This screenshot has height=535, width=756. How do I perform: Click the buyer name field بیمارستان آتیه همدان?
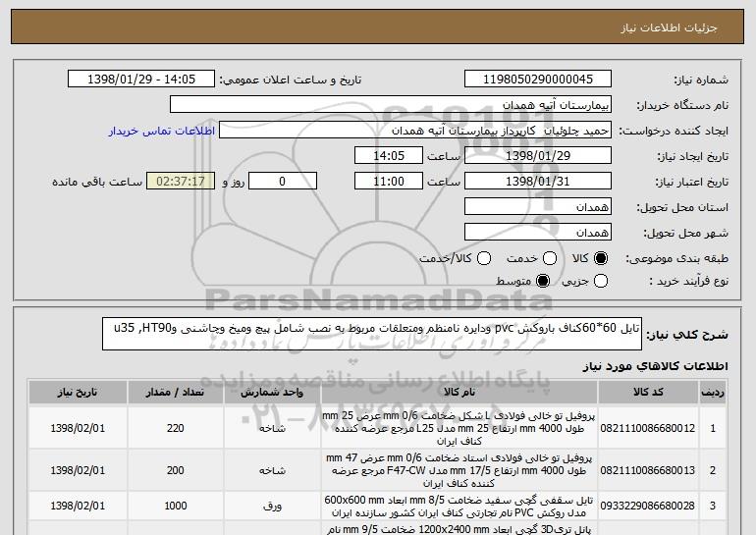point(391,105)
